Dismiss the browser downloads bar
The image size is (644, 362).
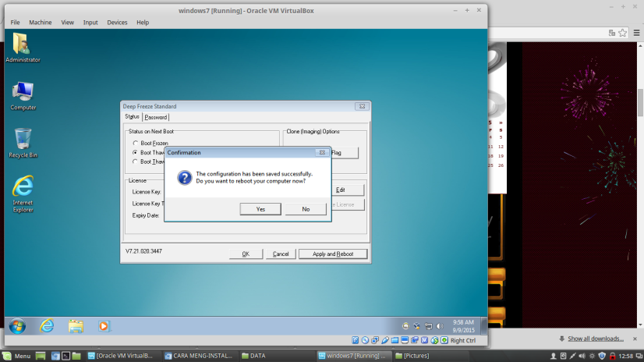pos(635,339)
